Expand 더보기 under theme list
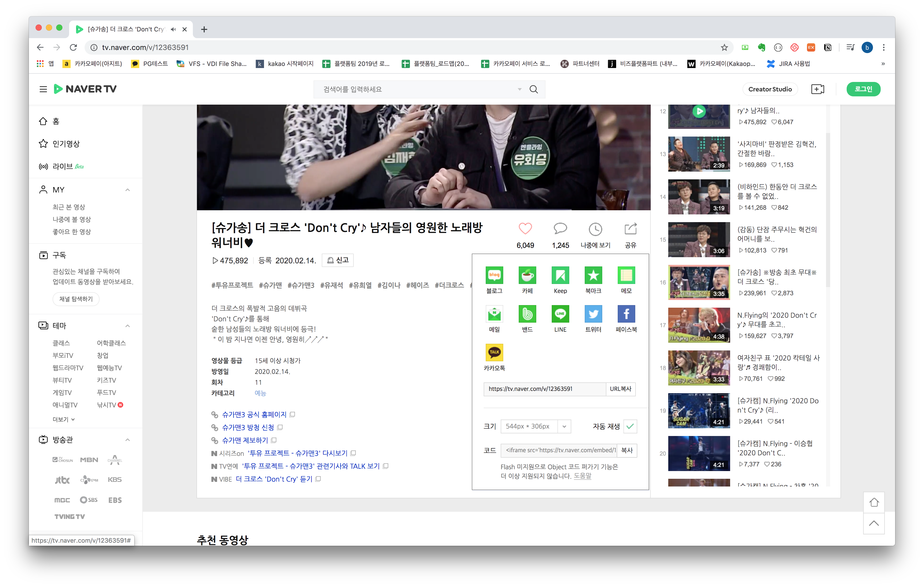 tap(63, 420)
